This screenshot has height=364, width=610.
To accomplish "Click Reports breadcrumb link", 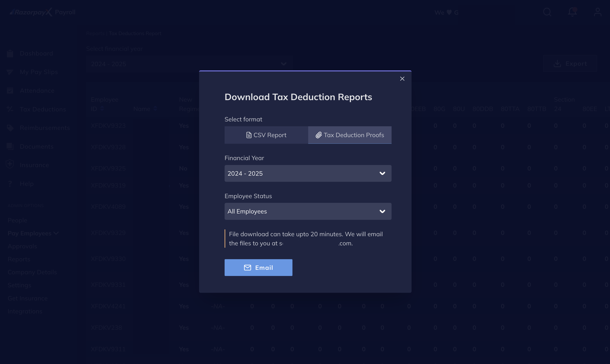I will (95, 33).
